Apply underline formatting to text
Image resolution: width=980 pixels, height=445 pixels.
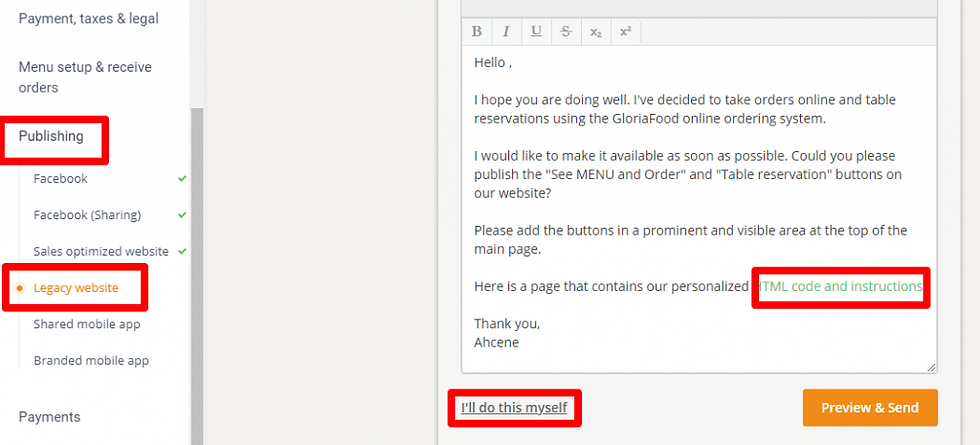pyautogui.click(x=536, y=31)
